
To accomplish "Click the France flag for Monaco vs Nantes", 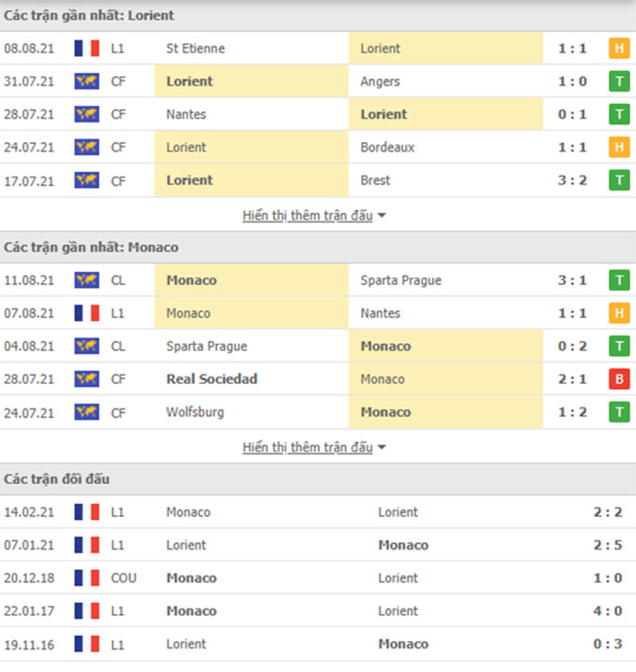I will 87,313.
